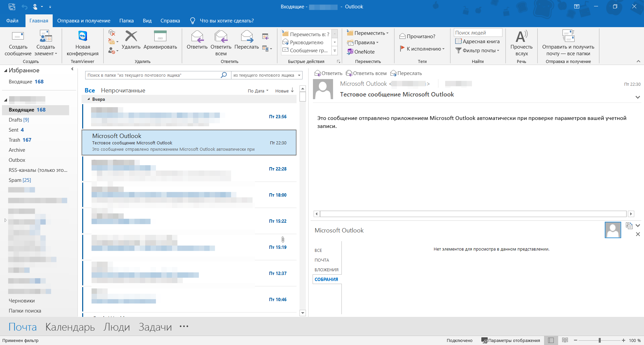Open the Follow Up flag dropdown
Screen dimensions: 644x345
[x=422, y=49]
